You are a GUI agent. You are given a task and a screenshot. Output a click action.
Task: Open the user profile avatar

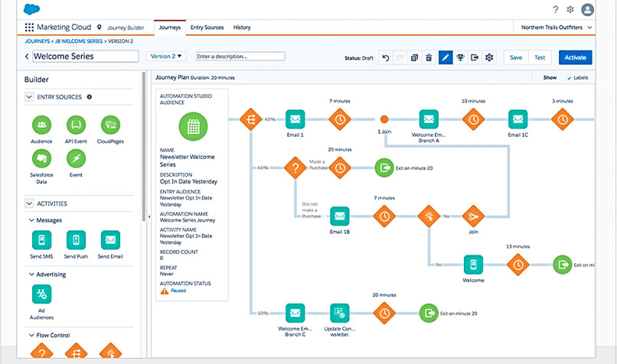[587, 9]
